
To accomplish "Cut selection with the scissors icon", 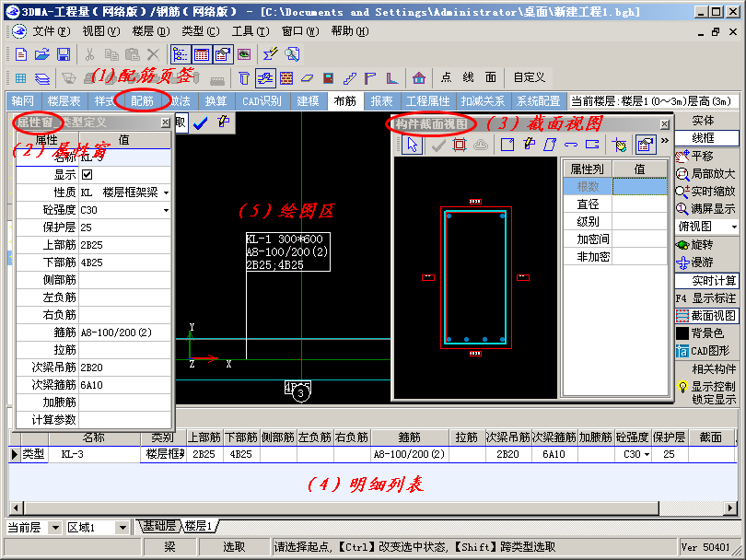I will 89,54.
